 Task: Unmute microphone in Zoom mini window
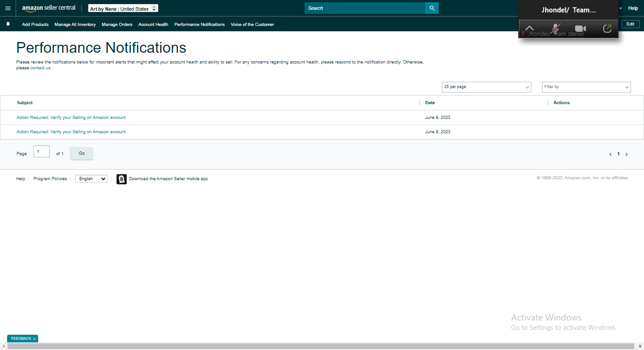[x=555, y=29]
